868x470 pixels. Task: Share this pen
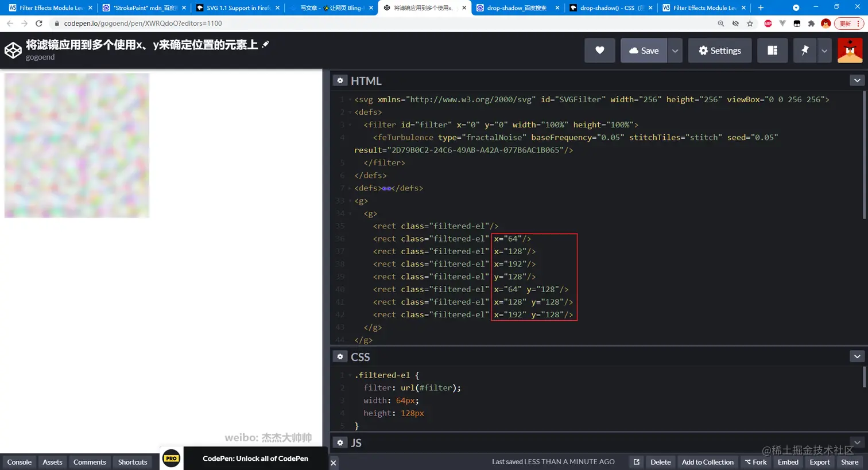tap(850, 462)
